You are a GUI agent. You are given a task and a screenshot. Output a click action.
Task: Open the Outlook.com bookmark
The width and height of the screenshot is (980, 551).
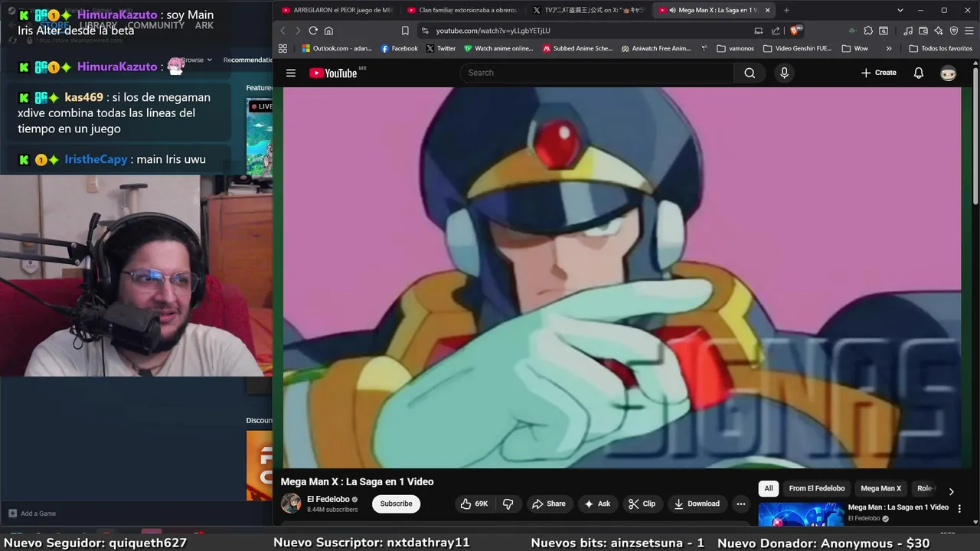337,48
